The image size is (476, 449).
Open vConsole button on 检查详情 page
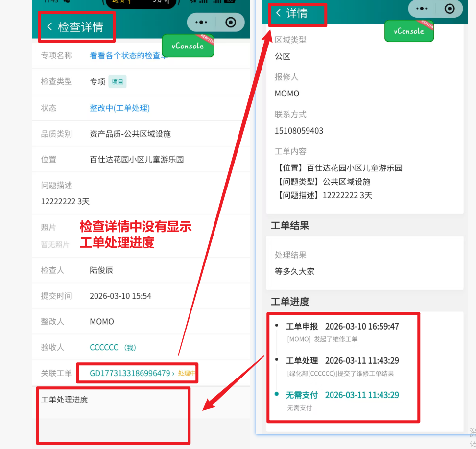coord(188,46)
